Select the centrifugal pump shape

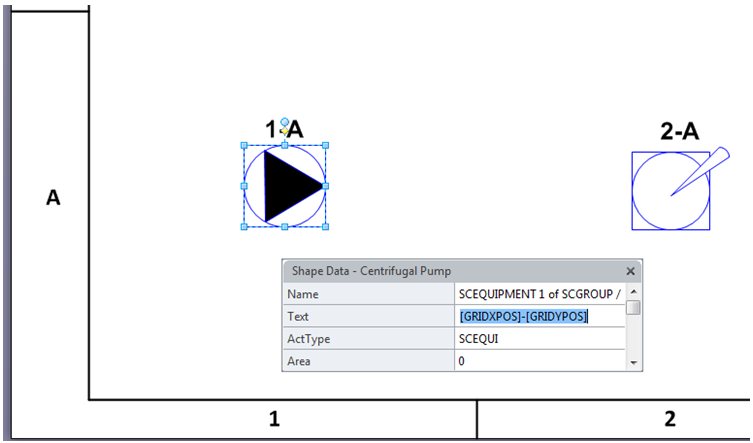pos(290,186)
